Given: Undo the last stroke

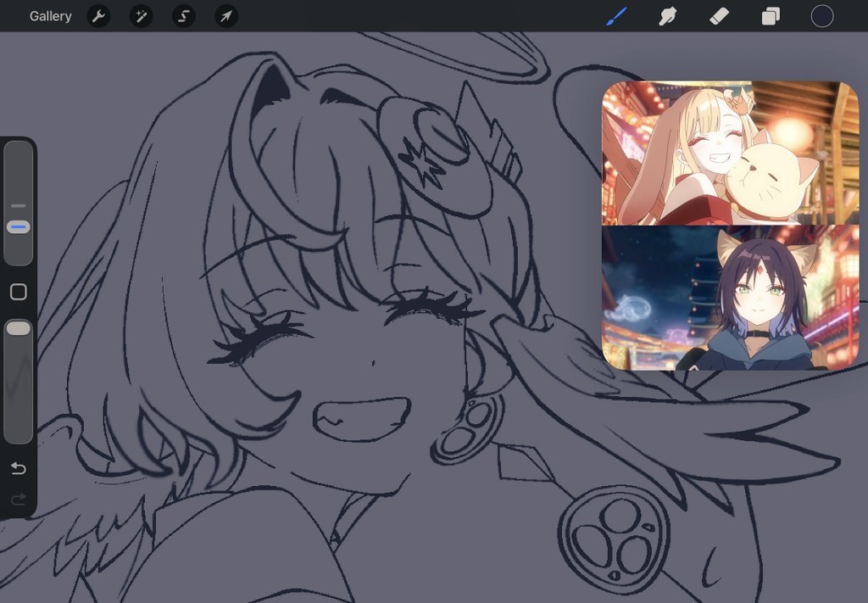Looking at the screenshot, I should point(18,468).
